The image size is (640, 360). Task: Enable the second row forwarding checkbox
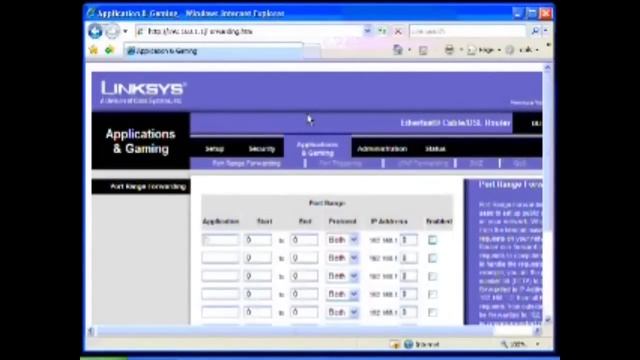coord(432,258)
